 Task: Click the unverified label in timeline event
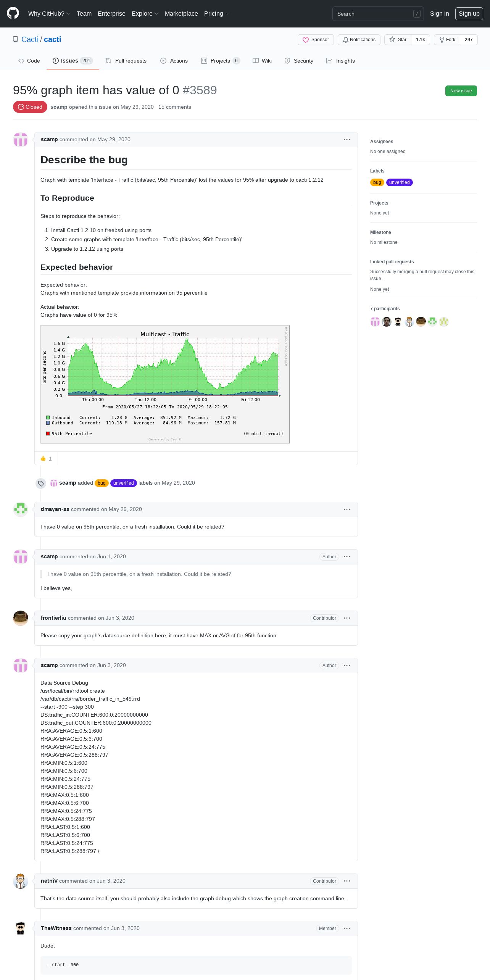(123, 483)
